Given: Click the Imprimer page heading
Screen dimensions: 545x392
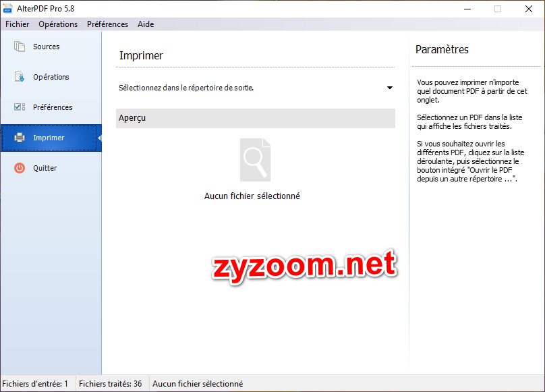Looking at the screenshot, I should point(141,55).
